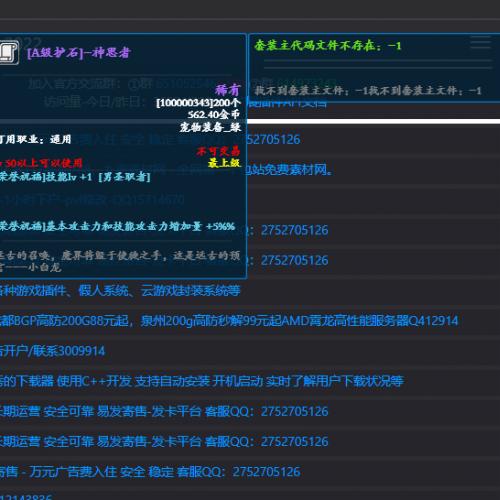500x500 pixels.
Task: Click the 不可交易 red label
Action: 218,152
